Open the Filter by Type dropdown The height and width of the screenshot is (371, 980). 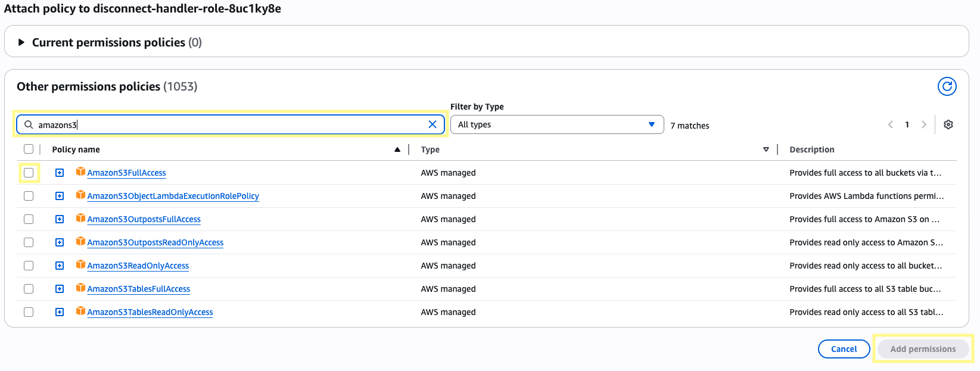(556, 124)
